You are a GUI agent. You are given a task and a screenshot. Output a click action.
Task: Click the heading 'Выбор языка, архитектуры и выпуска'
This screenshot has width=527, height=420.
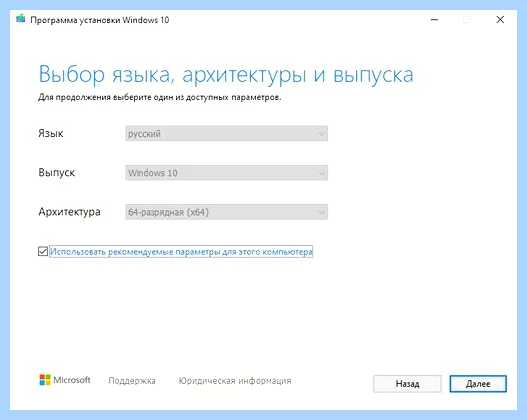click(226, 74)
